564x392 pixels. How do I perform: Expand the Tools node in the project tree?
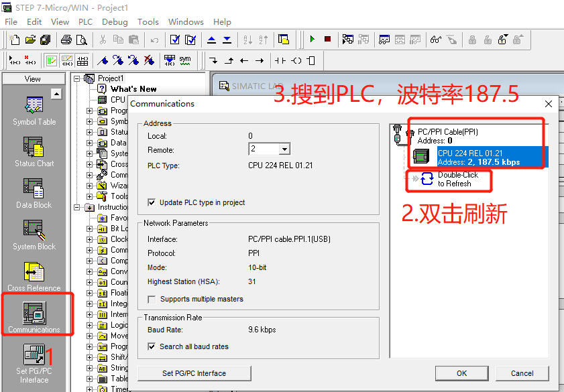[x=89, y=196]
